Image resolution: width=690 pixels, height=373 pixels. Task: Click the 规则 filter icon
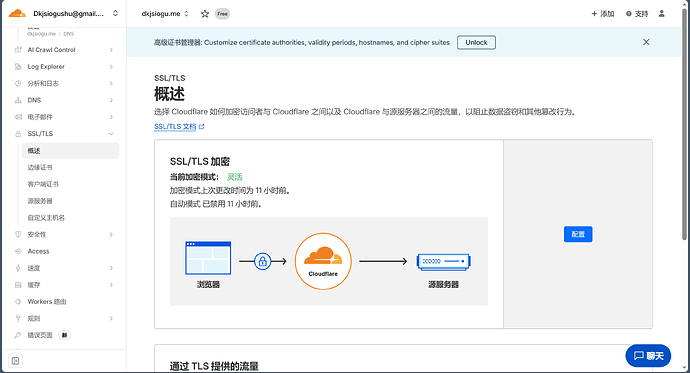(18, 318)
